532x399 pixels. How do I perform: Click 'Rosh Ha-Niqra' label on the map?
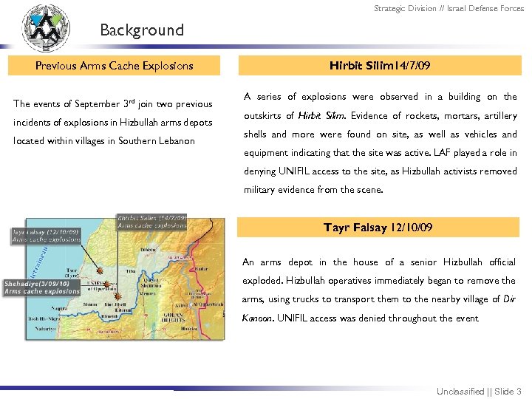tap(44, 319)
